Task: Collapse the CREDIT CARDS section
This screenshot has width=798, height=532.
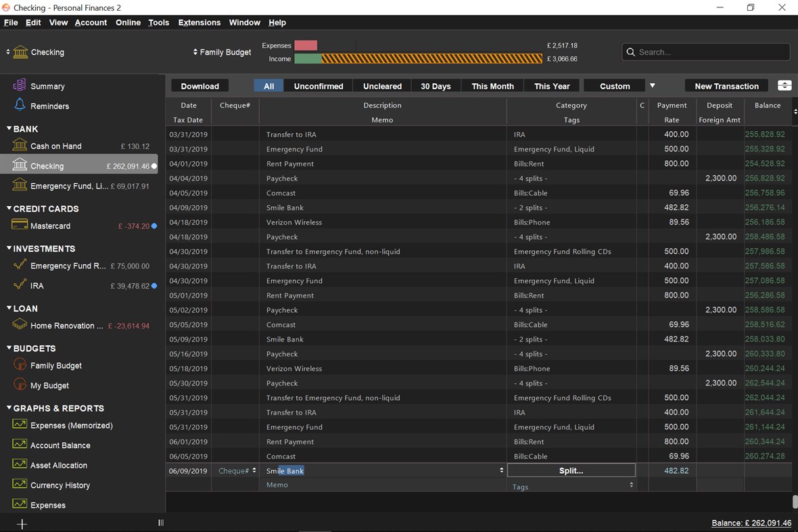Action: coord(9,209)
